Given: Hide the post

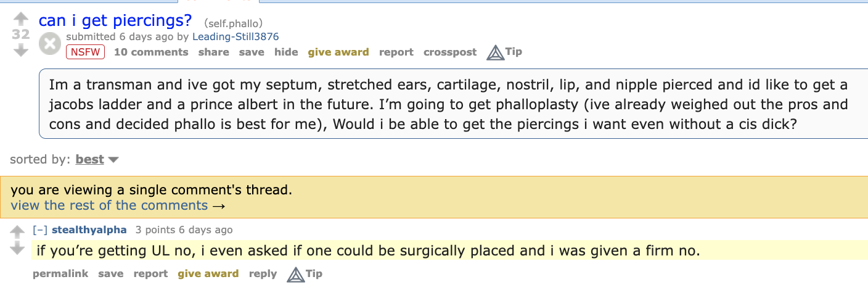Looking at the screenshot, I should click(286, 52).
